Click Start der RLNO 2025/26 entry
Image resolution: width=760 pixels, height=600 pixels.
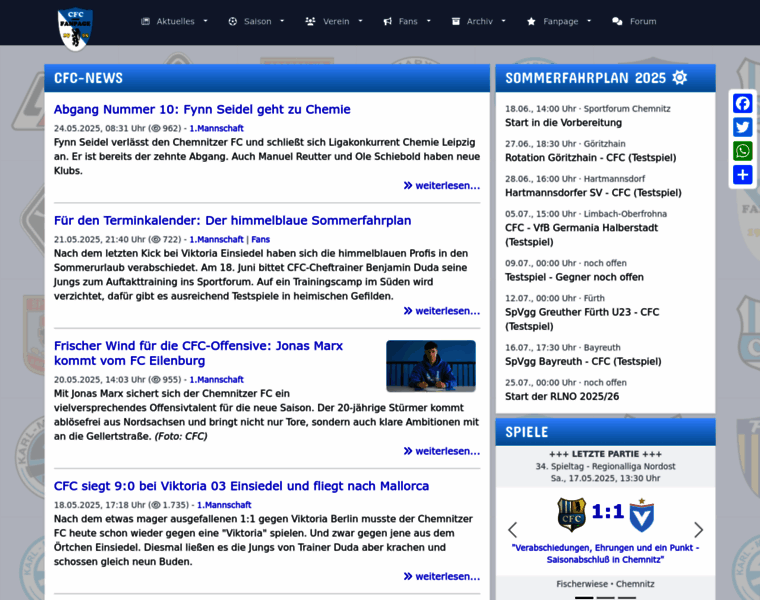(x=562, y=396)
